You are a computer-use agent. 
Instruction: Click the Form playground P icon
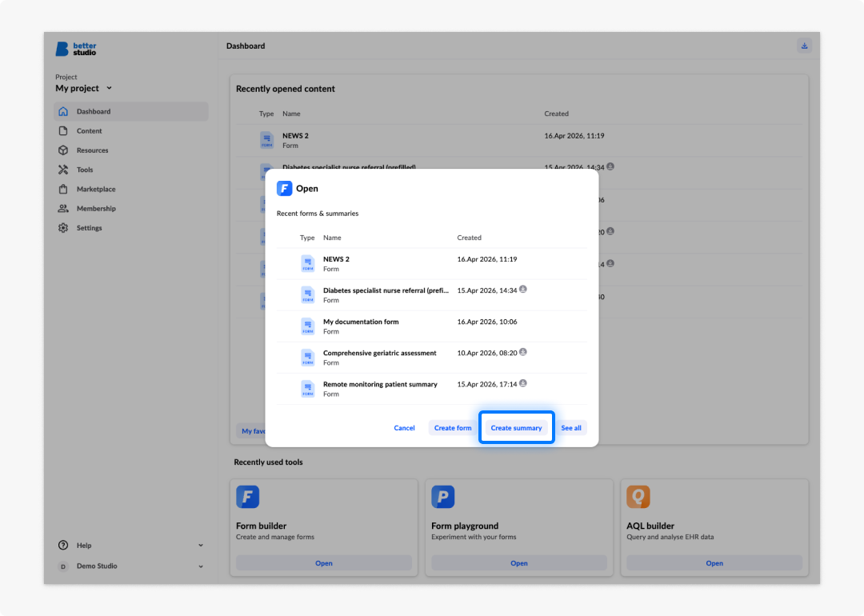coord(443,497)
